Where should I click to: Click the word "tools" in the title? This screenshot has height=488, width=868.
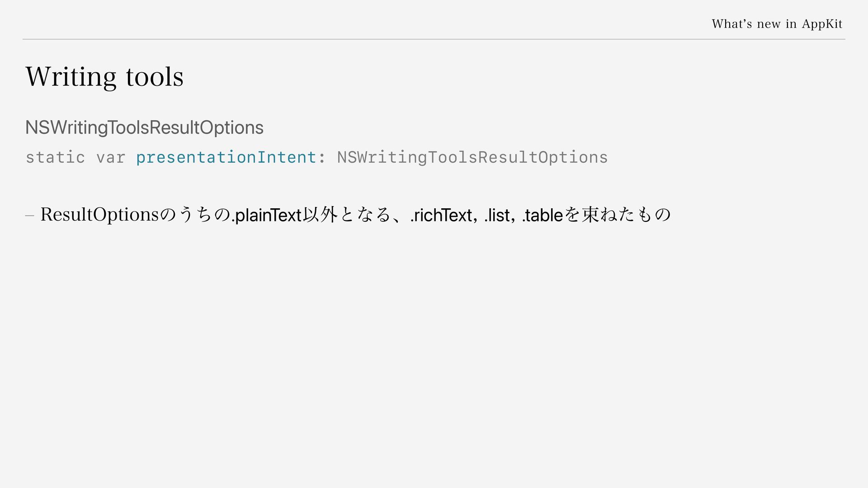pos(155,77)
